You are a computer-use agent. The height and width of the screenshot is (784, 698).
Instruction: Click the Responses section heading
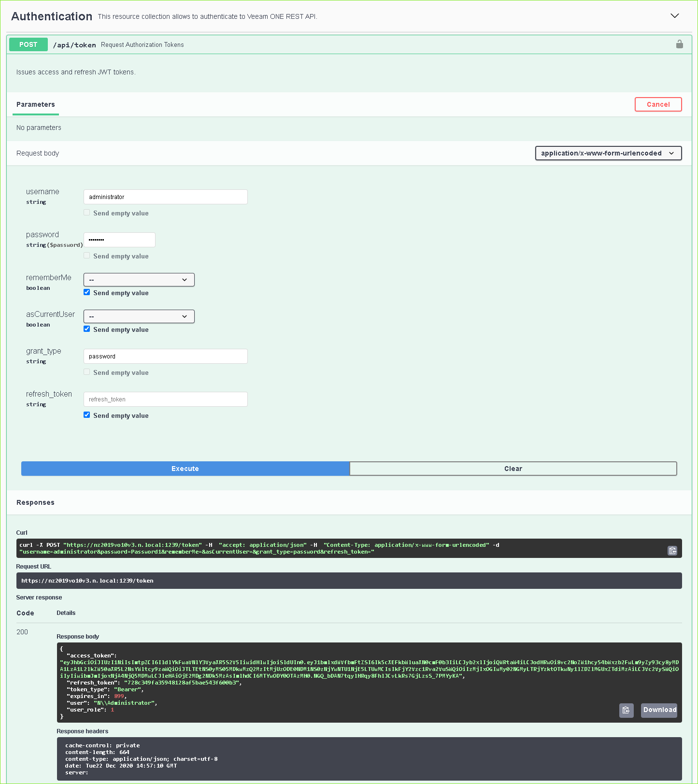[x=35, y=502]
